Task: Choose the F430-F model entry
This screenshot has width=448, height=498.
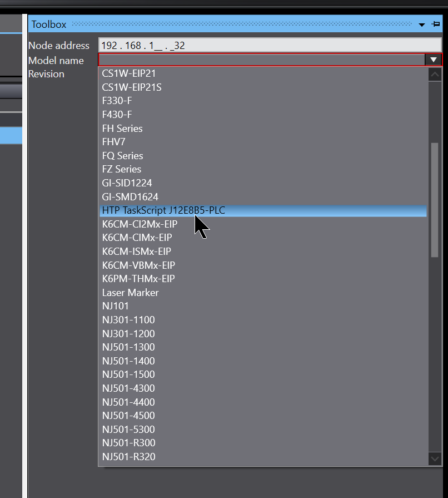Action: coord(263,114)
